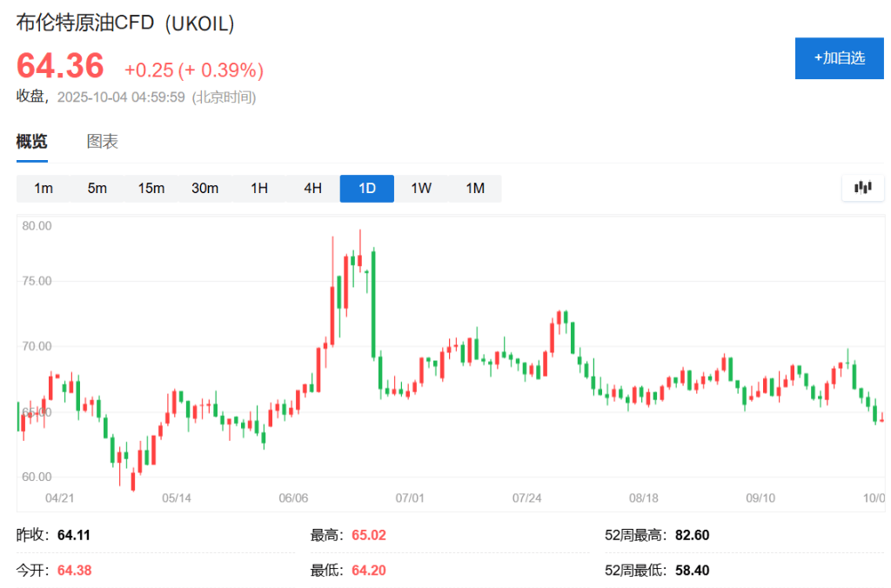Select the active 1D timeframe
This screenshot has height=588, width=891.
367,188
